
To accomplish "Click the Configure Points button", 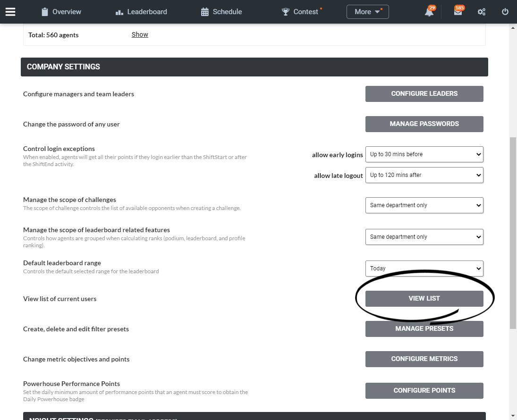I will 424,391.
